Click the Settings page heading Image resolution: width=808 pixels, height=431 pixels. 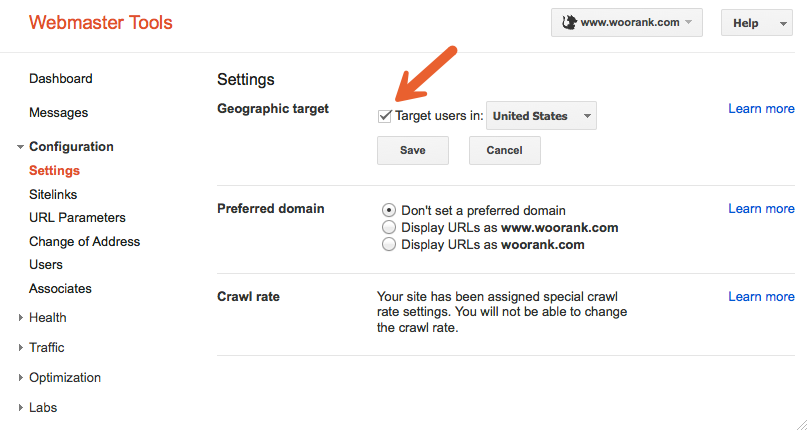pos(246,79)
